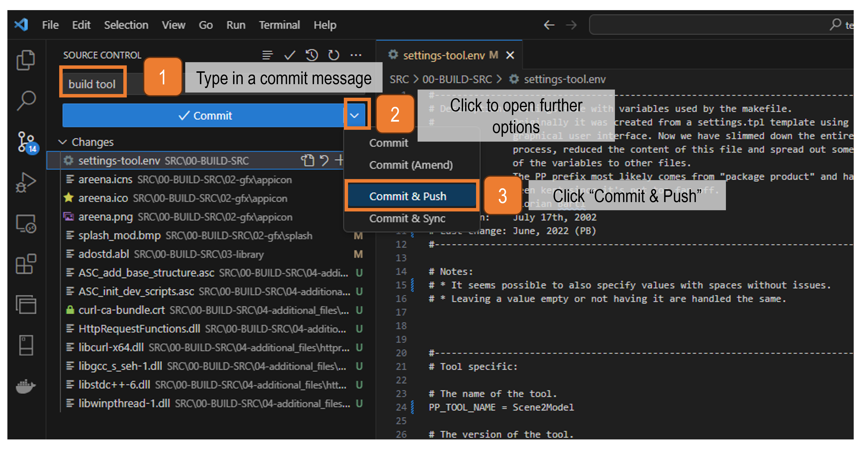The image size is (868, 453).
Task: Stage changes for settings-tool.env
Action: [x=339, y=160]
